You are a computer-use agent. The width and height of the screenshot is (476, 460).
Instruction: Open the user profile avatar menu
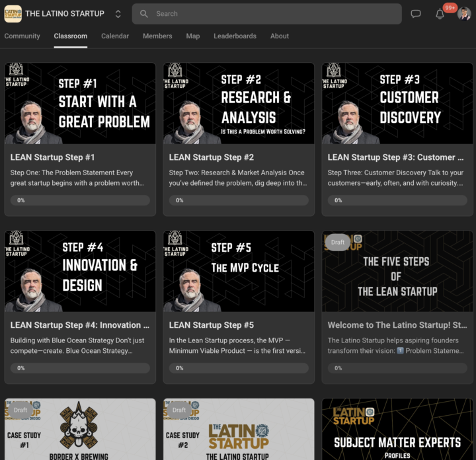[x=464, y=14]
